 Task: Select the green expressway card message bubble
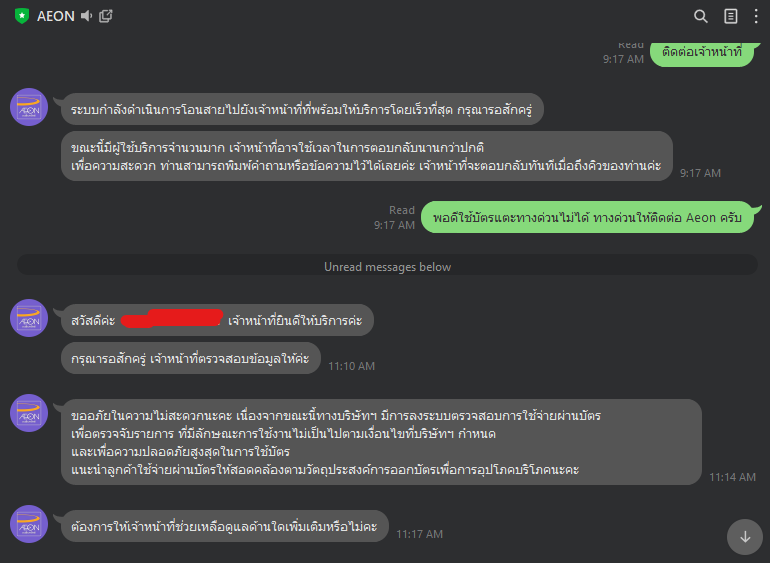587,217
